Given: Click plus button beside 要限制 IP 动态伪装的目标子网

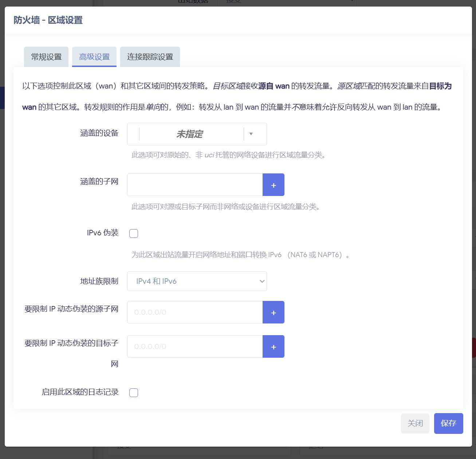Looking at the screenshot, I should tap(273, 347).
